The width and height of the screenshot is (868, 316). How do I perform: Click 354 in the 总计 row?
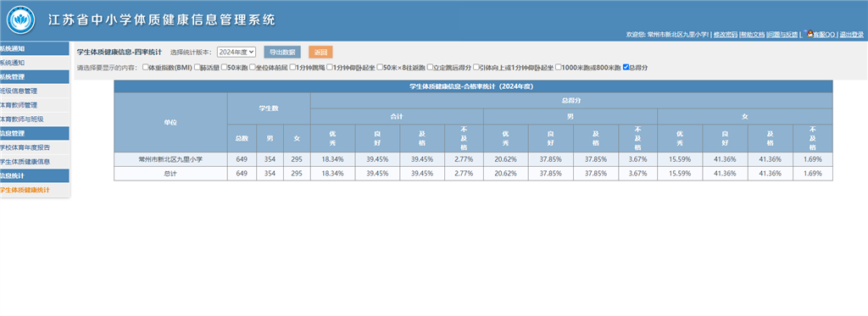tap(270, 173)
